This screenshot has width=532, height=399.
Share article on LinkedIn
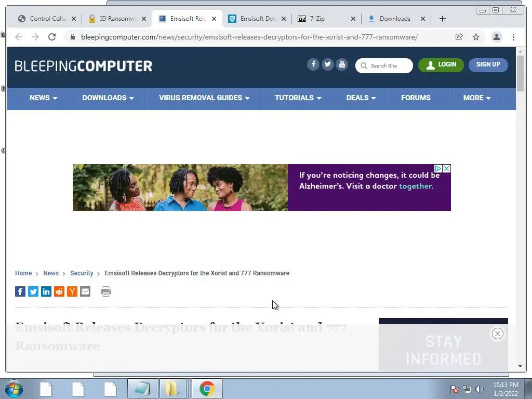(46, 291)
